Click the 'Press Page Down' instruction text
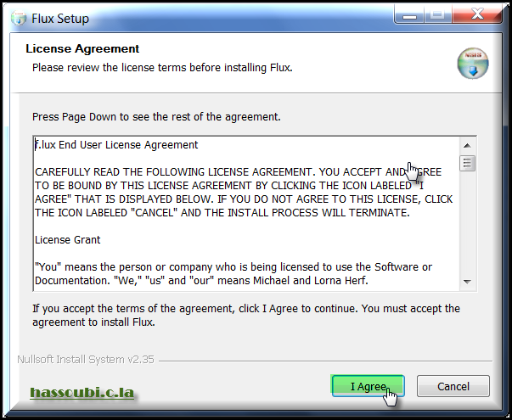Image resolution: width=512 pixels, height=420 pixels. [156, 117]
